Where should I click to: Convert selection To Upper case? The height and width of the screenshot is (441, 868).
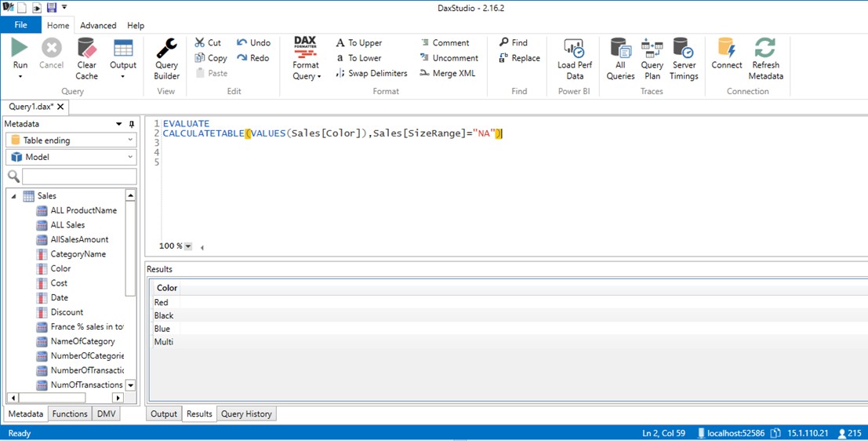[358, 42]
